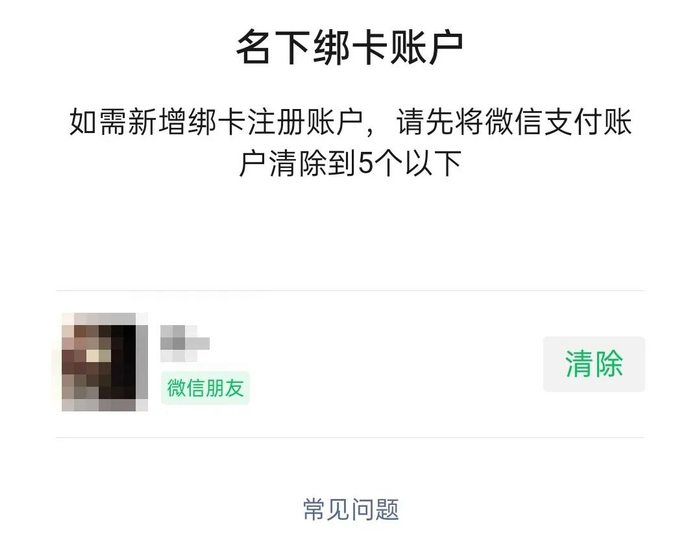Click the 名下绑卡账户 page title
This screenshot has width=700, height=560.
coord(350,47)
